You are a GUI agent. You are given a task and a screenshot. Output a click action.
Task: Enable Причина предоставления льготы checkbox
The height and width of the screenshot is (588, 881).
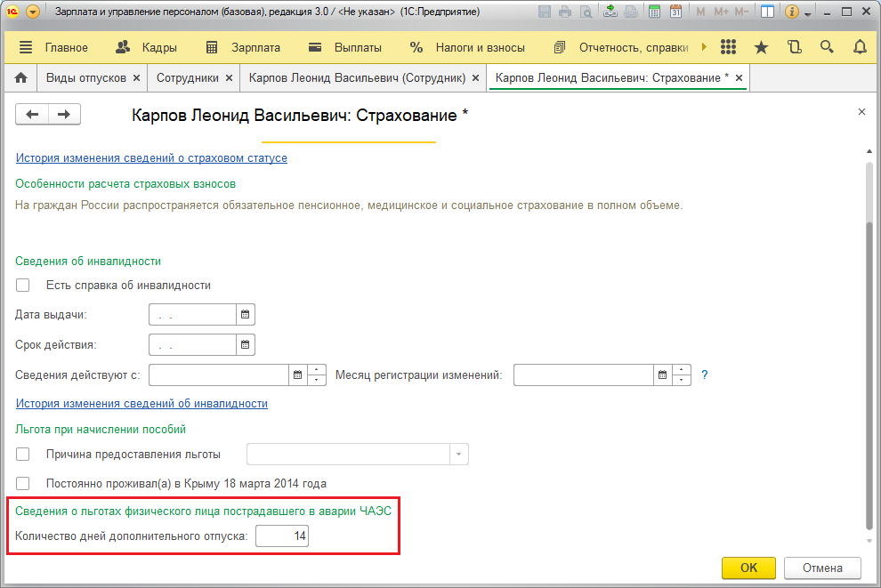coord(23,455)
